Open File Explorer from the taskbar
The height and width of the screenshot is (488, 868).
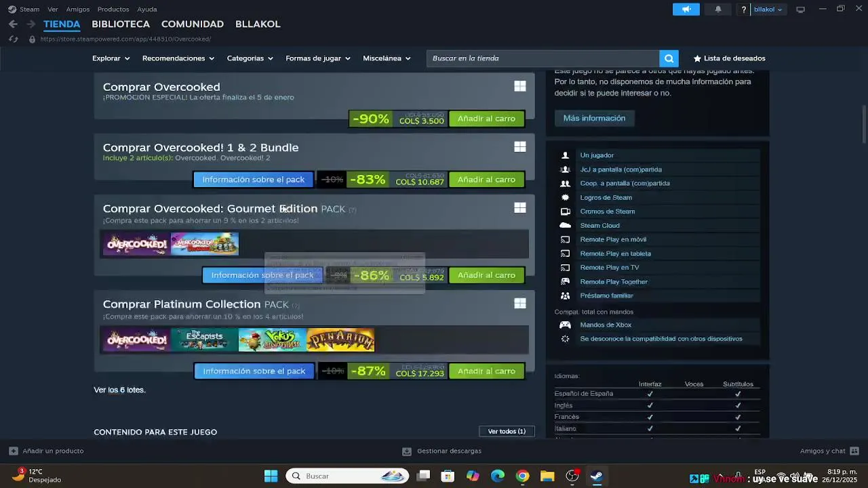coord(547,476)
